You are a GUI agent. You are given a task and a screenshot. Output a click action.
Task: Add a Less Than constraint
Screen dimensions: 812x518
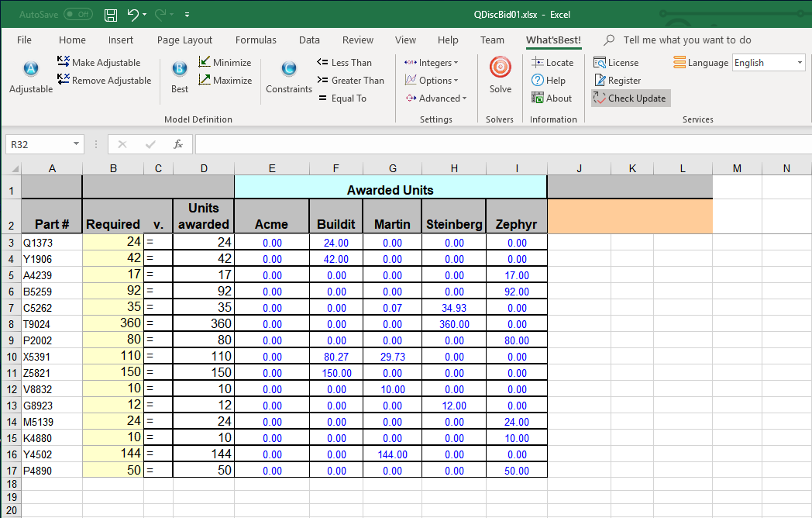pos(344,62)
